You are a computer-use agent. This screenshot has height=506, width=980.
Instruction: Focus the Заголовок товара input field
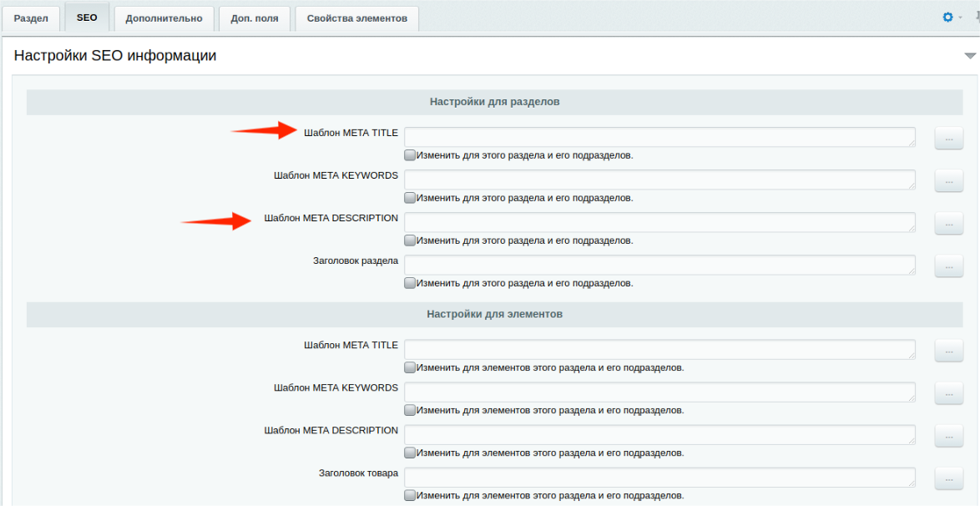coord(659,478)
